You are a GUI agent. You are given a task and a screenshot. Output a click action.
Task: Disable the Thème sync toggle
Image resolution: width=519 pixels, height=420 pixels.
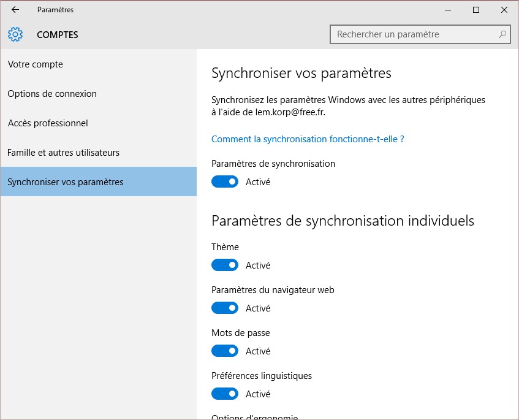point(225,265)
